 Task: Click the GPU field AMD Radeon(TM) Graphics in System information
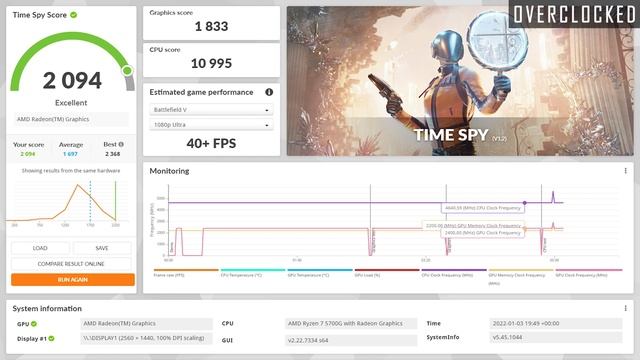pos(147,324)
